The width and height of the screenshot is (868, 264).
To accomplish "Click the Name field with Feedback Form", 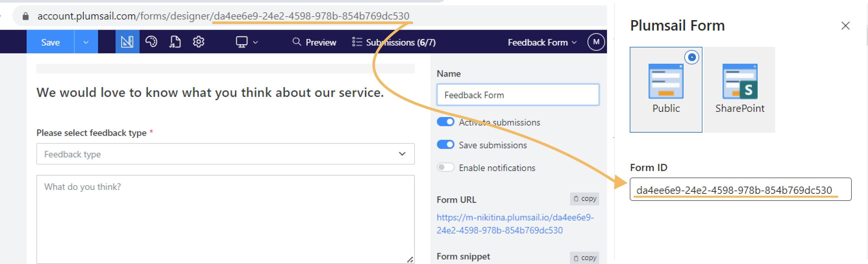I will click(x=518, y=95).
